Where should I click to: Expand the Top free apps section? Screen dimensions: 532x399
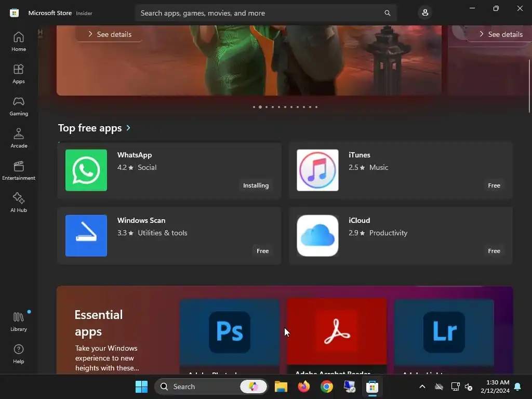click(95, 128)
